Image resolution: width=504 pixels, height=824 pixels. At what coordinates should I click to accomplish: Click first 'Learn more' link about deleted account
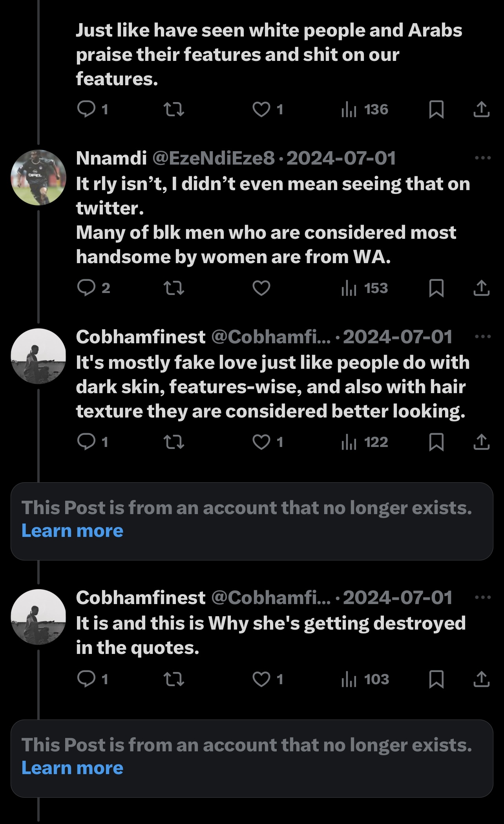72,531
